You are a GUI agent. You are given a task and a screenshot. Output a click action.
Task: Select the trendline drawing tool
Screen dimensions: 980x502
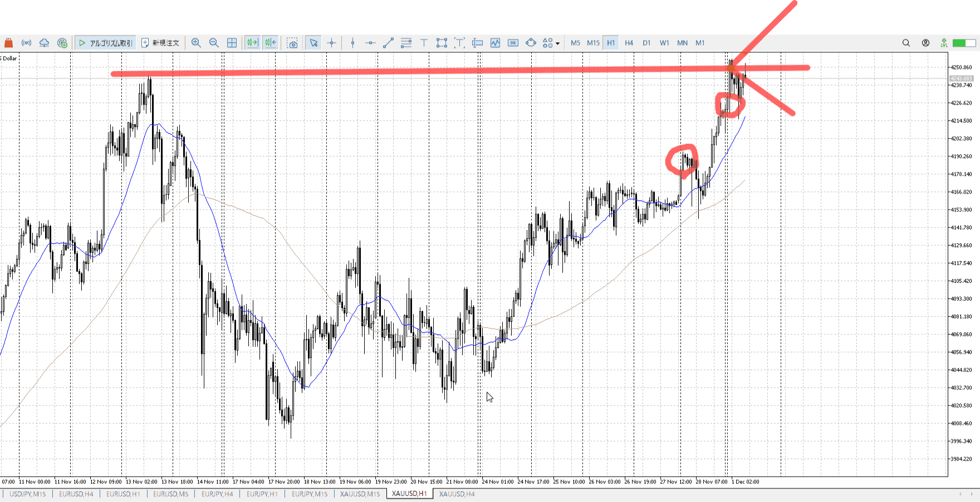388,43
